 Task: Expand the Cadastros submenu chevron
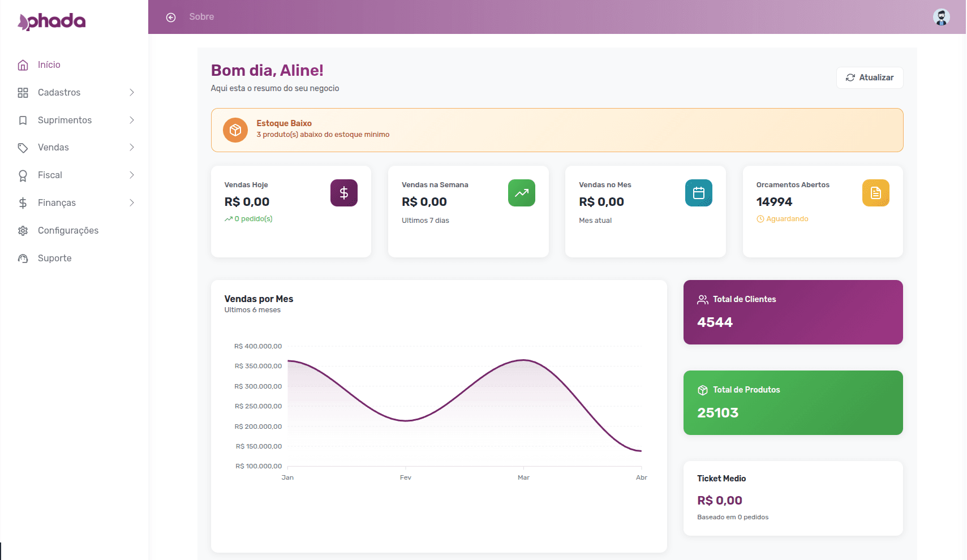pyautogui.click(x=132, y=92)
